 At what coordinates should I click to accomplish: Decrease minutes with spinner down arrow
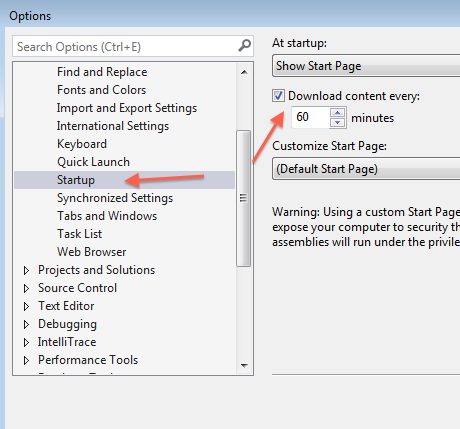tap(337, 123)
